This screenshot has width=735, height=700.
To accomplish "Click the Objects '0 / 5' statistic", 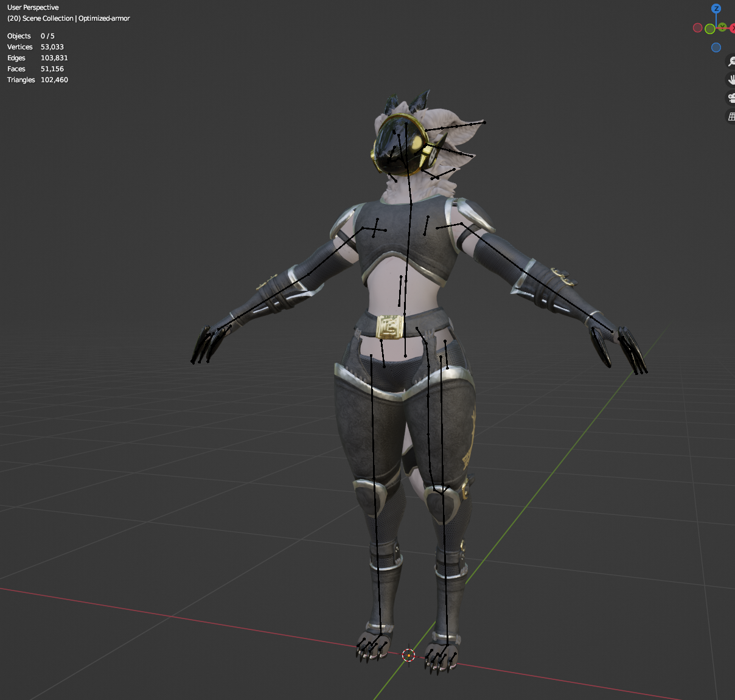I will click(47, 36).
